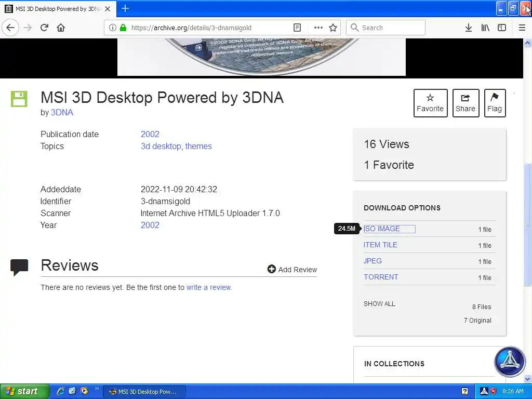This screenshot has width=532, height=399.
Task: Open the Firefox hamburger menu
Action: click(x=522, y=28)
